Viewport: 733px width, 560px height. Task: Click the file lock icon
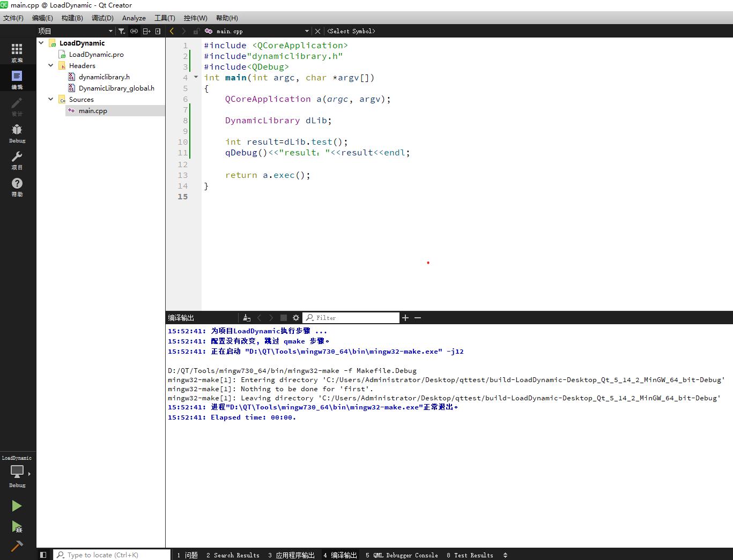(x=196, y=31)
